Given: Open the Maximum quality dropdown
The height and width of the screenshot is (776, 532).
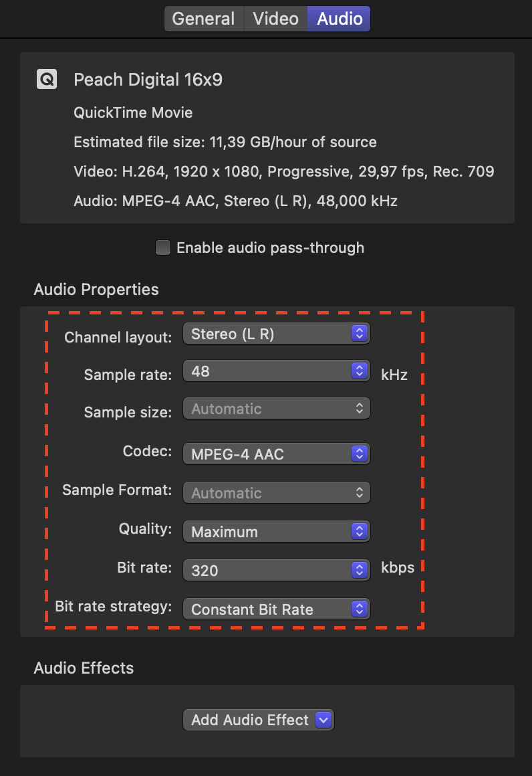Looking at the screenshot, I should 277,532.
